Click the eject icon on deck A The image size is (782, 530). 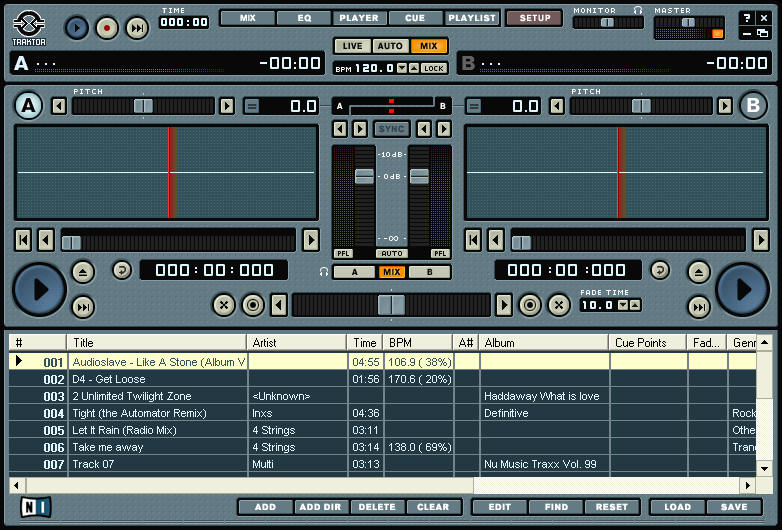[x=83, y=271]
